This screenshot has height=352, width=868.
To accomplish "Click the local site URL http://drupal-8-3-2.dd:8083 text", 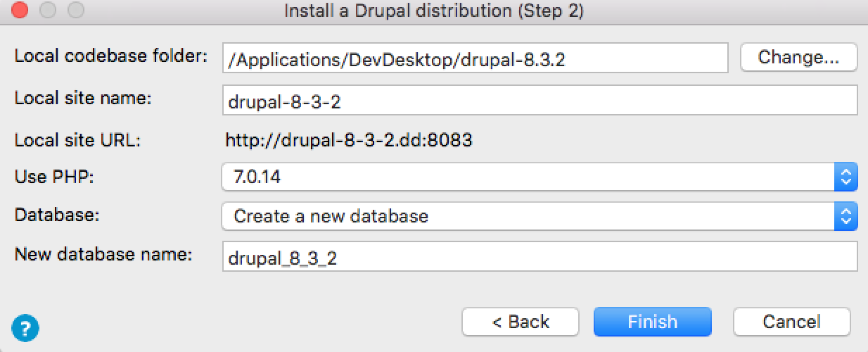I will tap(349, 140).
